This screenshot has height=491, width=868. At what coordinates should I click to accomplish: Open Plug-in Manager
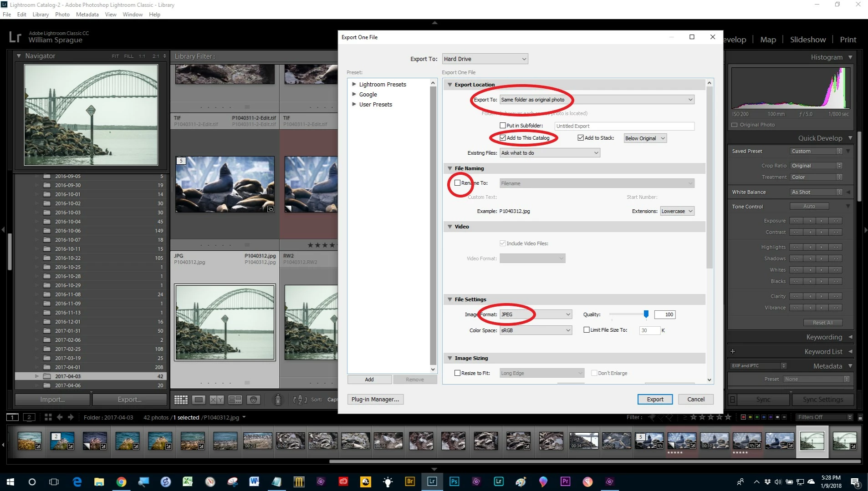(x=375, y=399)
